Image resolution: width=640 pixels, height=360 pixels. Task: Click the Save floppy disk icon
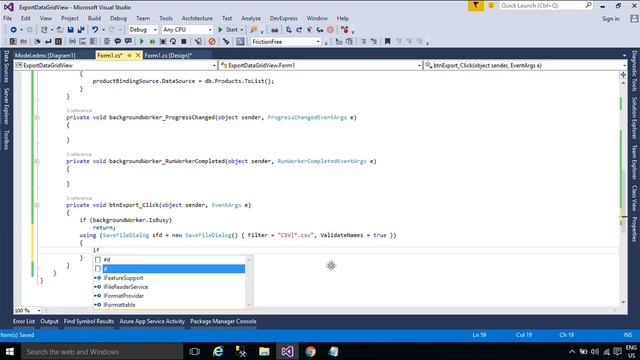pos(70,30)
